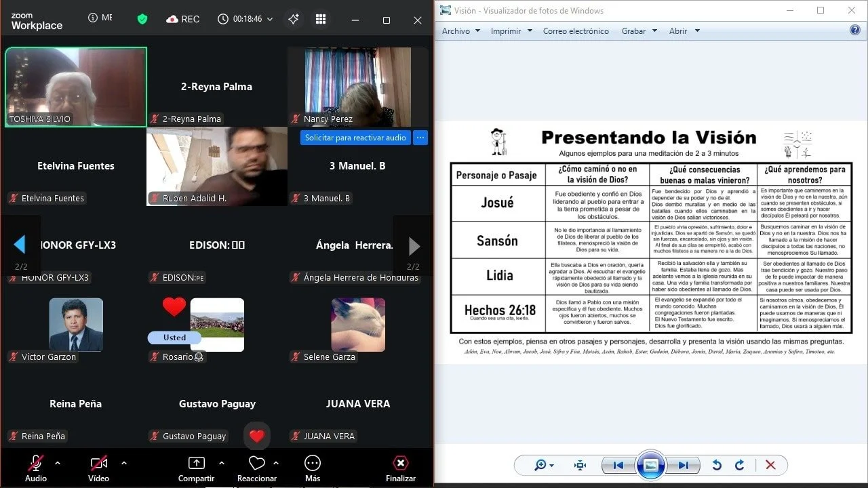The width and height of the screenshot is (868, 488).
Task: Select the Ángela Herrera participant name
Action: pos(354,245)
